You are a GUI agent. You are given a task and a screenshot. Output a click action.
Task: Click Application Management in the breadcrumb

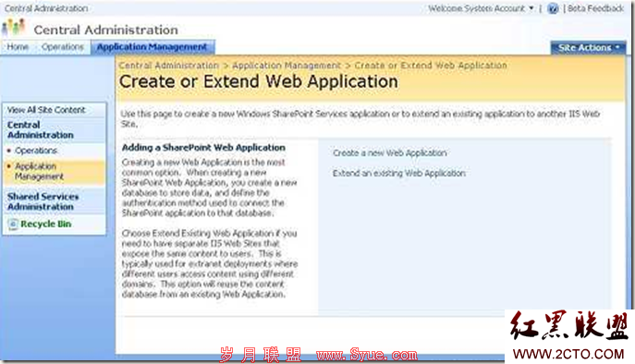(x=287, y=66)
